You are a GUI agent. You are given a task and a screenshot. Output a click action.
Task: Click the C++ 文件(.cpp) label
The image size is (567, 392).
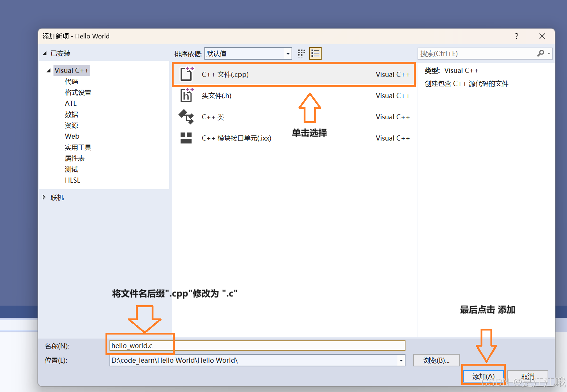point(225,74)
